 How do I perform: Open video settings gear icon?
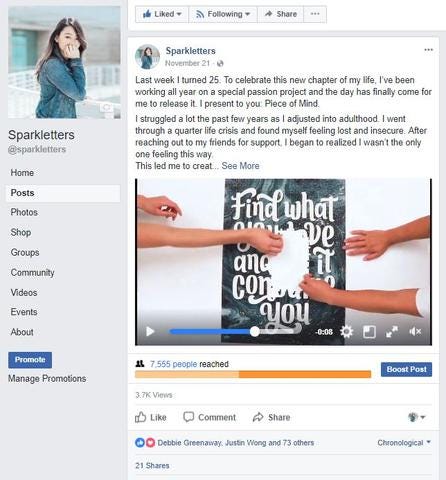pyautogui.click(x=347, y=332)
